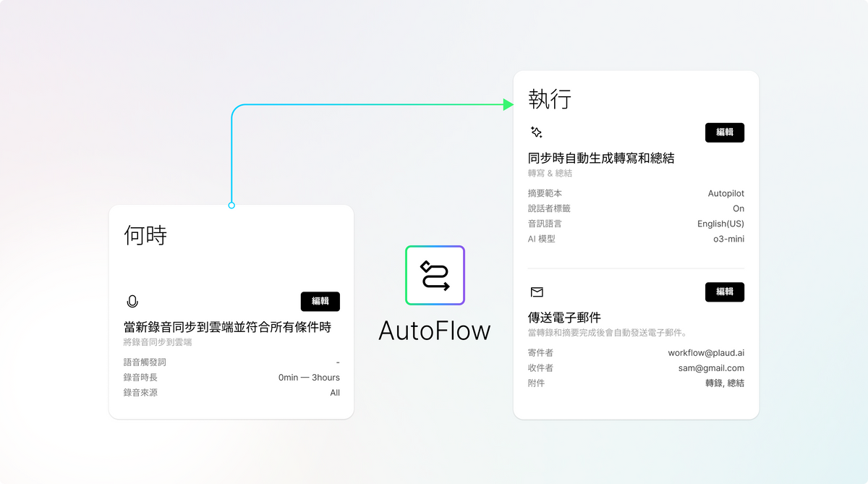Click the blue connector node on 何時 card
This screenshot has width=868, height=484.
click(231, 205)
